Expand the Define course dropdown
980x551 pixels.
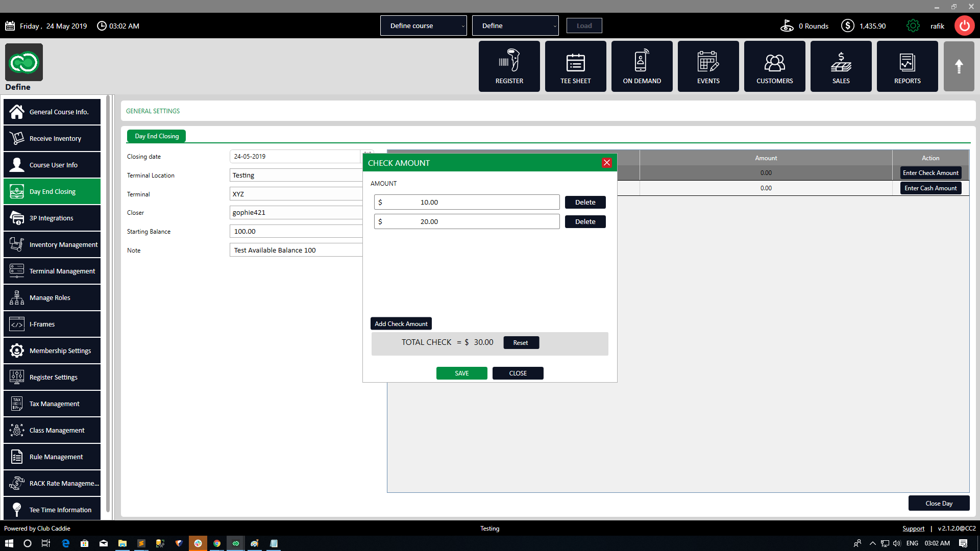(x=423, y=26)
